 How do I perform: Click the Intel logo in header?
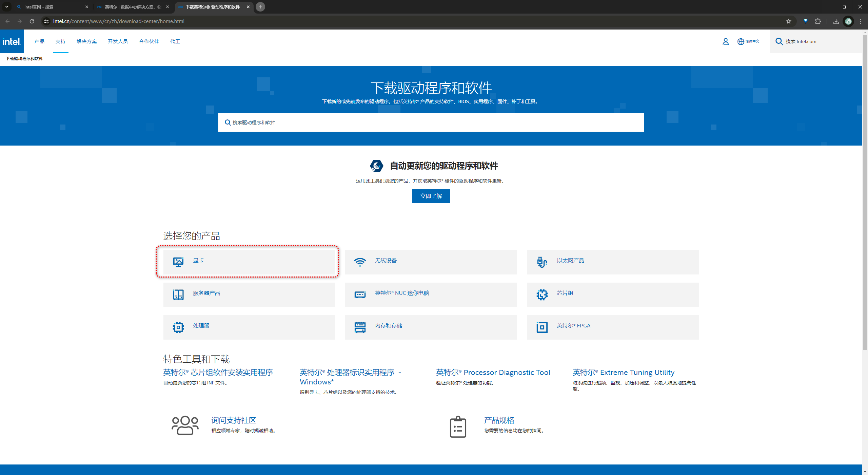[x=12, y=41]
